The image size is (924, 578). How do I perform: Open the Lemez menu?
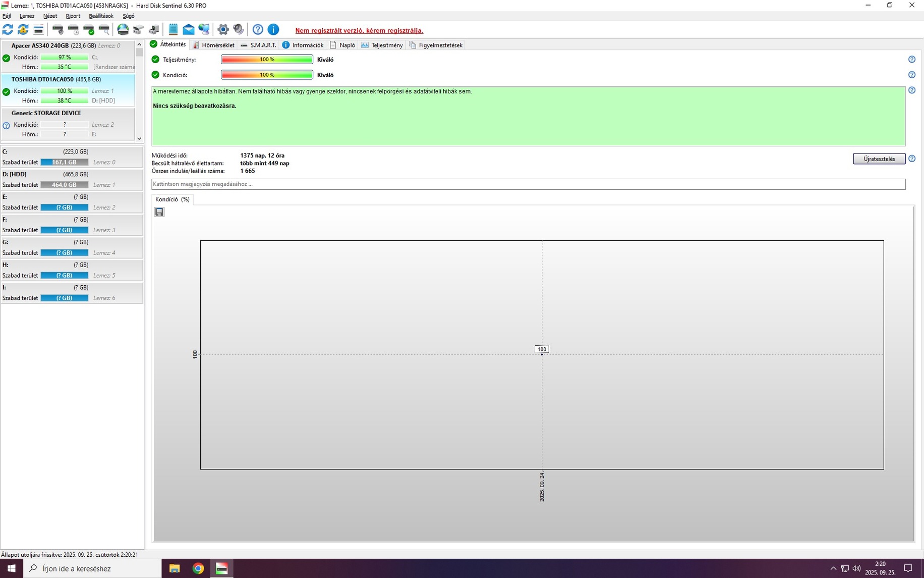27,16
